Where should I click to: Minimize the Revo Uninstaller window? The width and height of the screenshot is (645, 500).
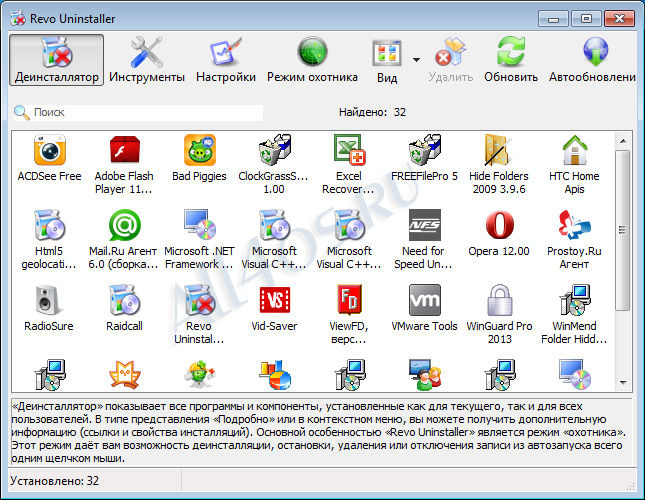click(x=553, y=19)
